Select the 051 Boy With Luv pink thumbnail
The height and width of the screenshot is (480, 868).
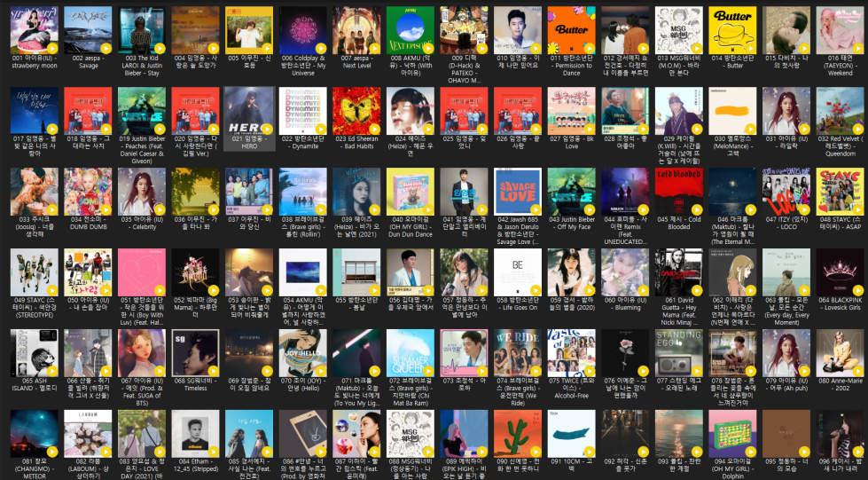click(142, 272)
